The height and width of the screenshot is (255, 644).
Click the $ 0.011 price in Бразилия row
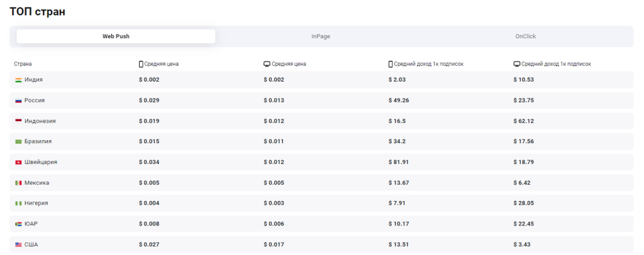(x=274, y=141)
